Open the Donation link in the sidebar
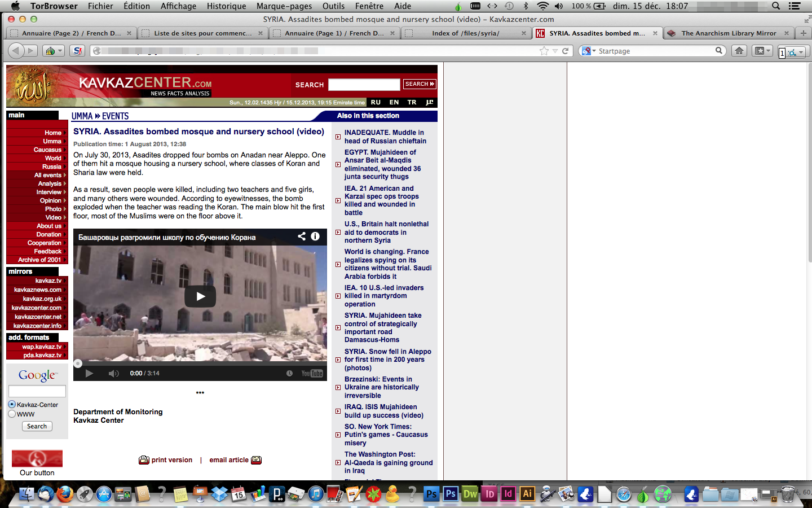 tap(48, 234)
